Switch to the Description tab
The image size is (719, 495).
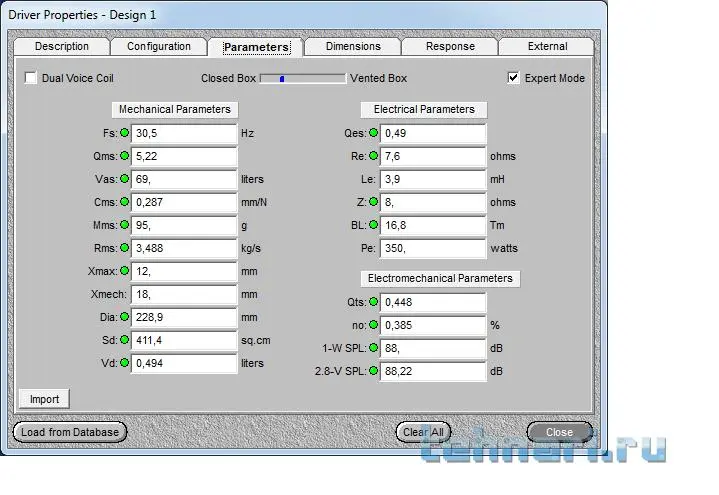pyautogui.click(x=62, y=46)
